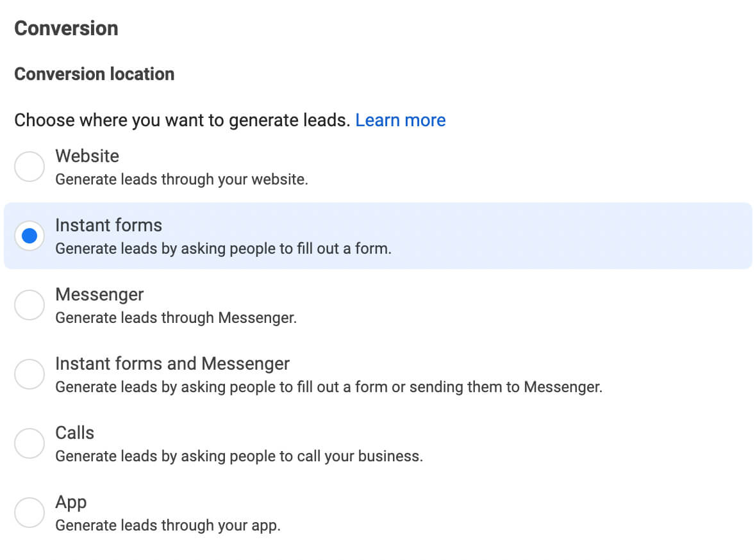
Task: Pick the Instant forms and Messenger radio button
Action: click(x=29, y=374)
